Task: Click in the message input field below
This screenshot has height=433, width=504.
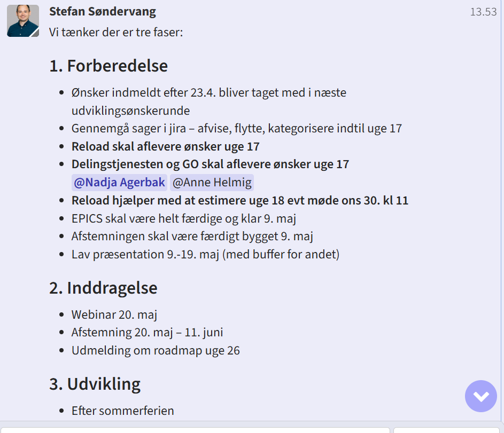Action: click(196, 430)
